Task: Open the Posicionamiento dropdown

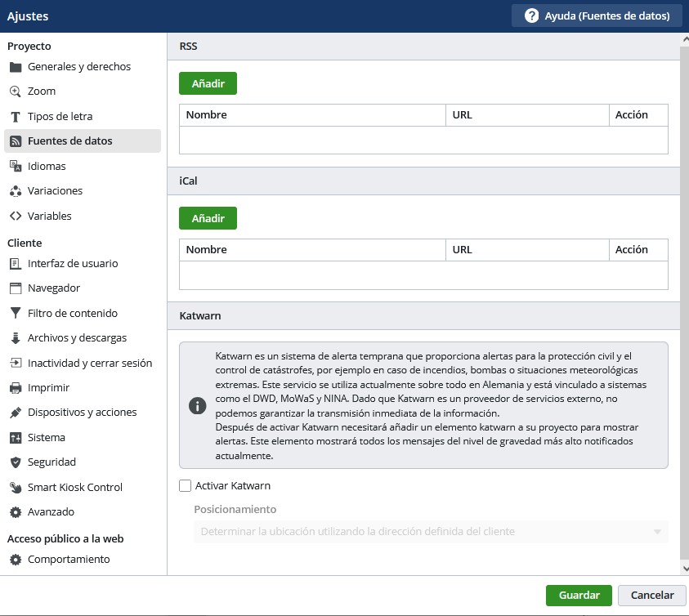Action: pyautogui.click(x=431, y=532)
